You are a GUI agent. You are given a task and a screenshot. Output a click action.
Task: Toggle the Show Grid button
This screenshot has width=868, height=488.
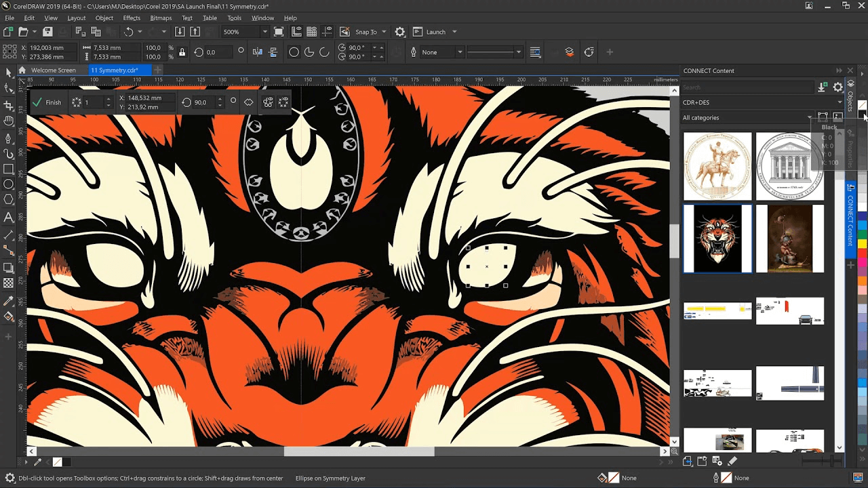pos(311,32)
